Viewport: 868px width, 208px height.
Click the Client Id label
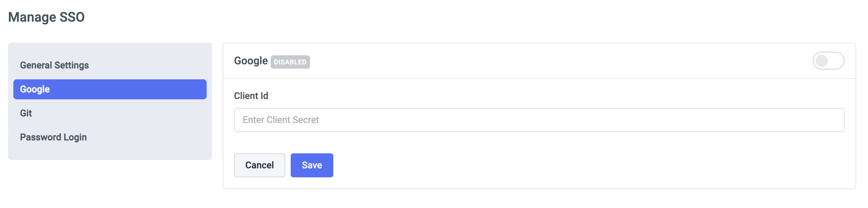pos(251,96)
